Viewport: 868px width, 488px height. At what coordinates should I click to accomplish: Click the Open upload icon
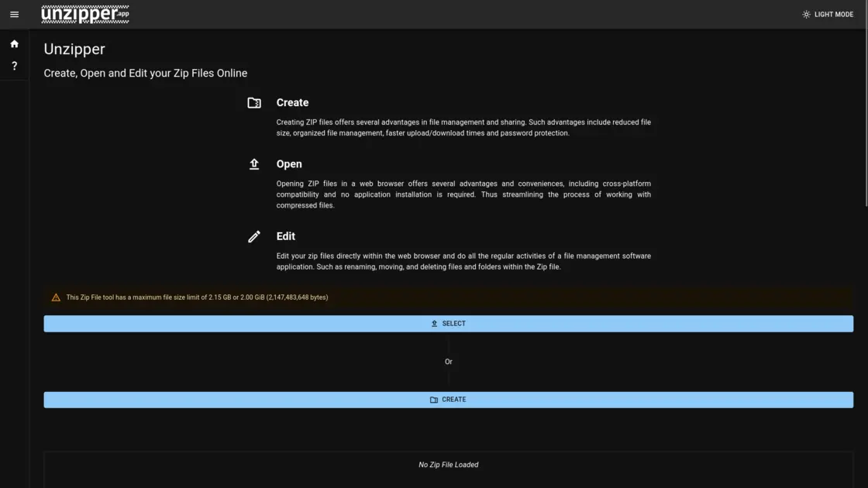253,163
